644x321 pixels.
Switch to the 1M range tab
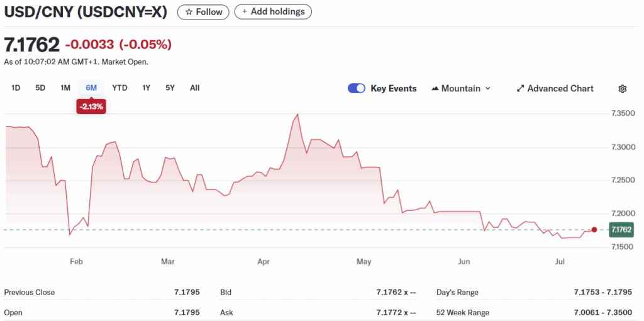pyautogui.click(x=65, y=87)
